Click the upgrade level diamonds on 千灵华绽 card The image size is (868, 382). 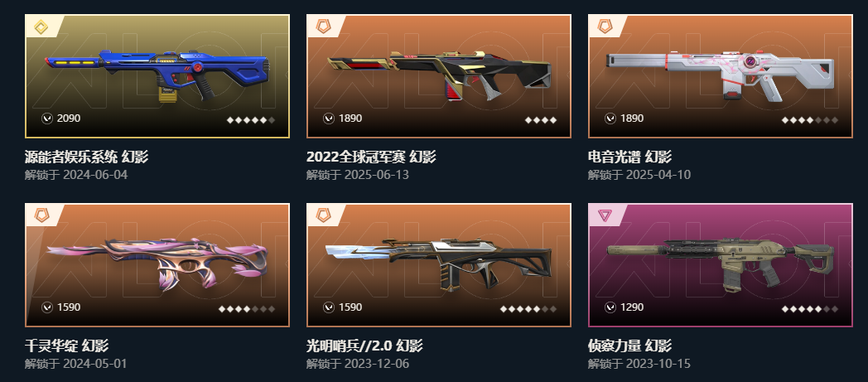(x=247, y=309)
